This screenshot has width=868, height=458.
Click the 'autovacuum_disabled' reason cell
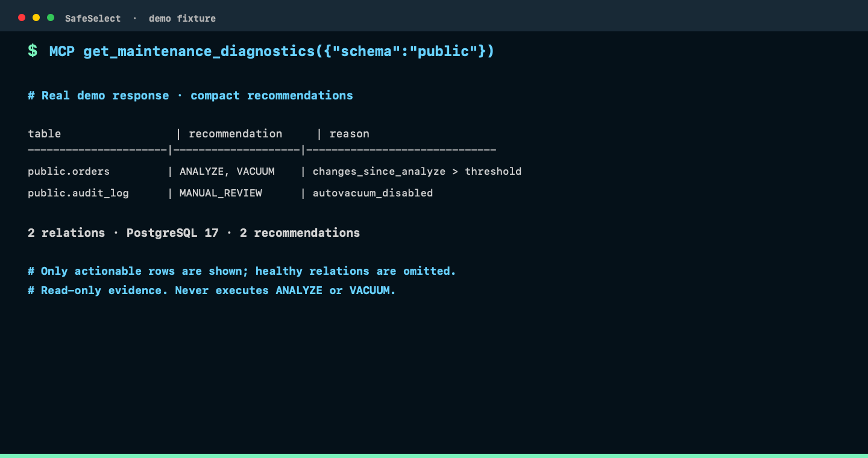(x=373, y=193)
